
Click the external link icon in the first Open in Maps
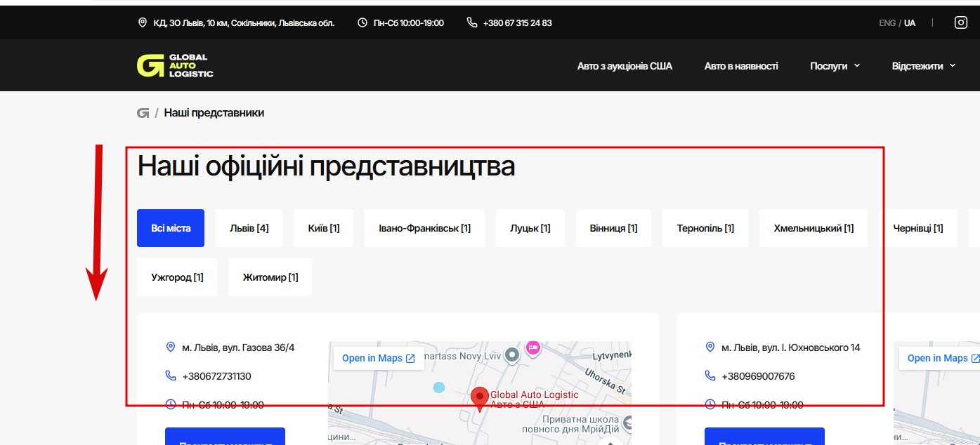410,359
